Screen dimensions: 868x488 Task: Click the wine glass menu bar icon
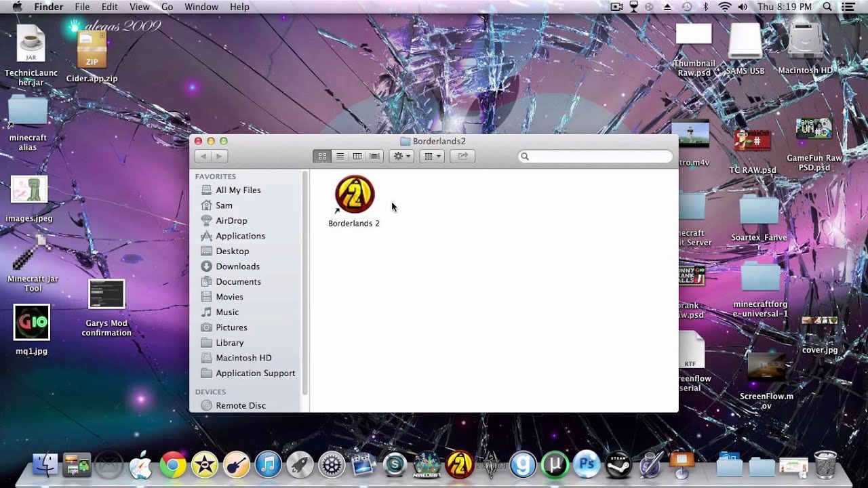(634, 7)
